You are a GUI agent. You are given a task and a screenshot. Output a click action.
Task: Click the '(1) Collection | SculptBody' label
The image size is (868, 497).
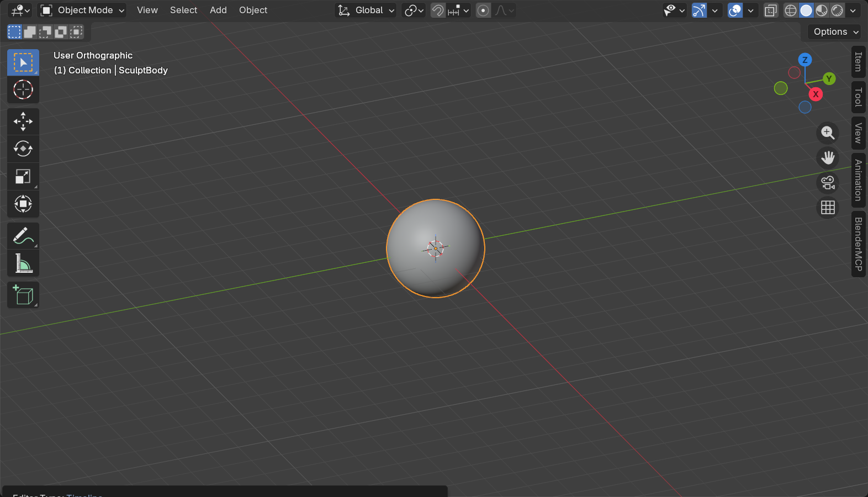[110, 70]
